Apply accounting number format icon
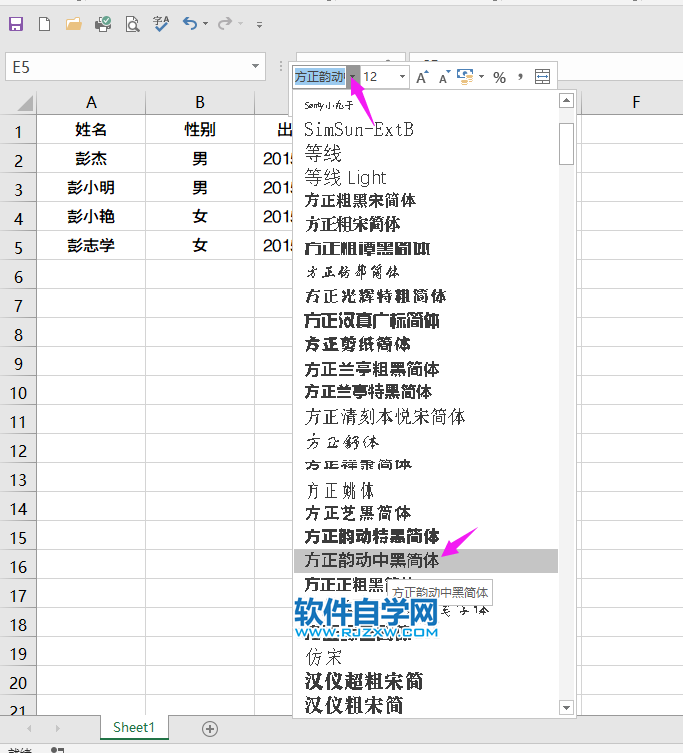 pyautogui.click(x=465, y=77)
